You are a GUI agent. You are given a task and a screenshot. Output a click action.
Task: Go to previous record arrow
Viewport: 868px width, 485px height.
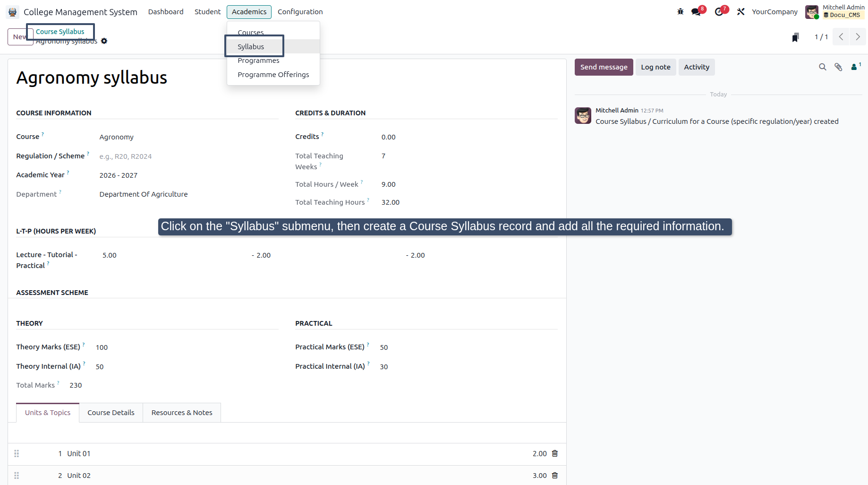(x=841, y=37)
